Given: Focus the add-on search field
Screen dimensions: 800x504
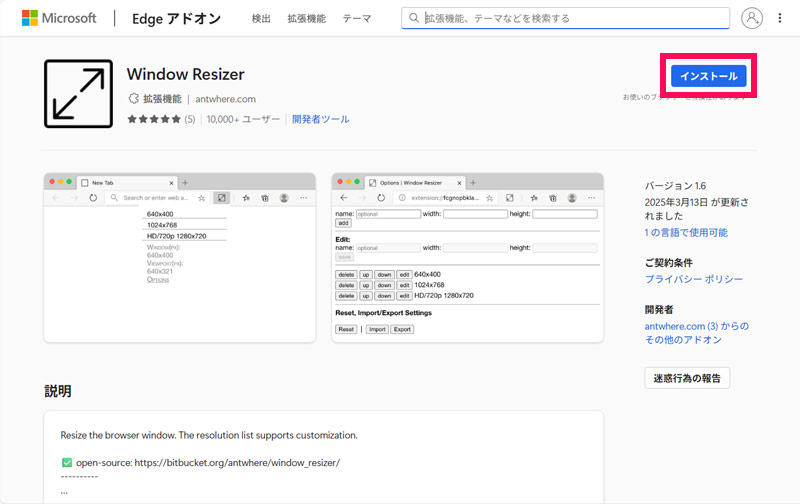Looking at the screenshot, I should click(565, 18).
